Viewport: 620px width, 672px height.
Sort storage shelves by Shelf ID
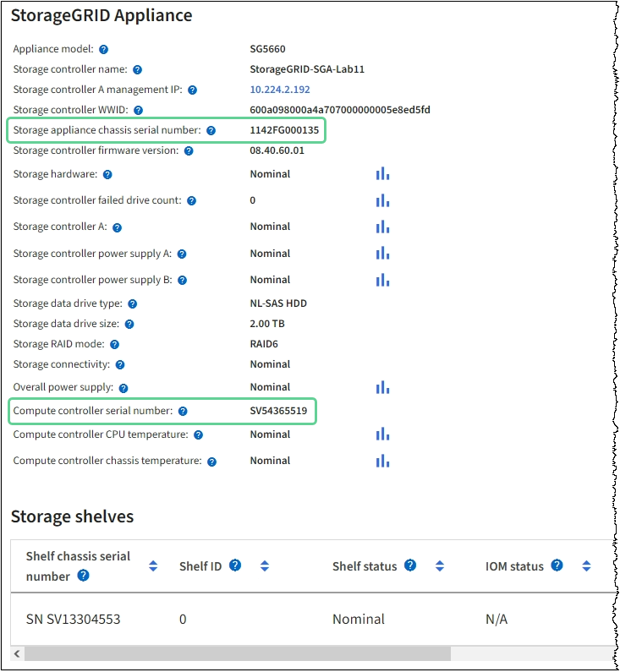click(265, 566)
